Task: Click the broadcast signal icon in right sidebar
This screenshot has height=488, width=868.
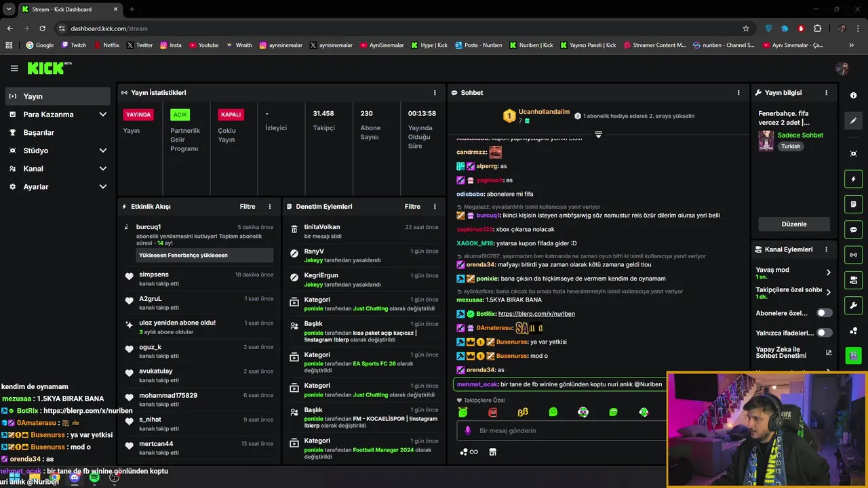Action: pos(853,255)
